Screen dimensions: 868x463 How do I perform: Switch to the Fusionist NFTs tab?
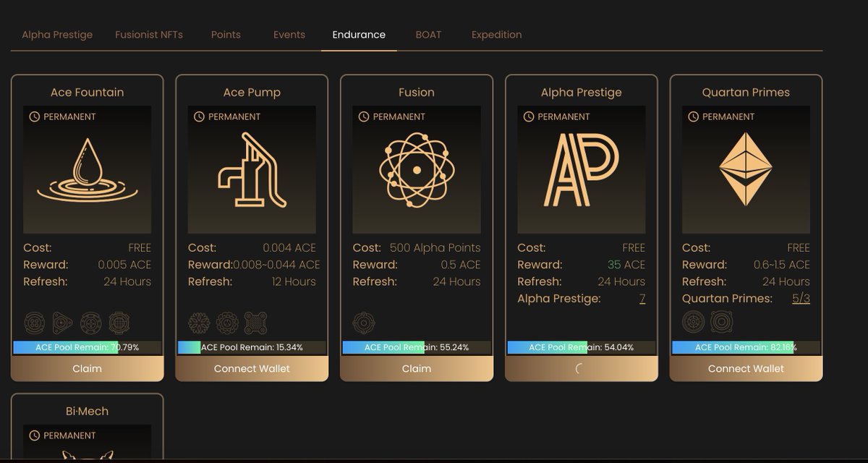coord(149,35)
